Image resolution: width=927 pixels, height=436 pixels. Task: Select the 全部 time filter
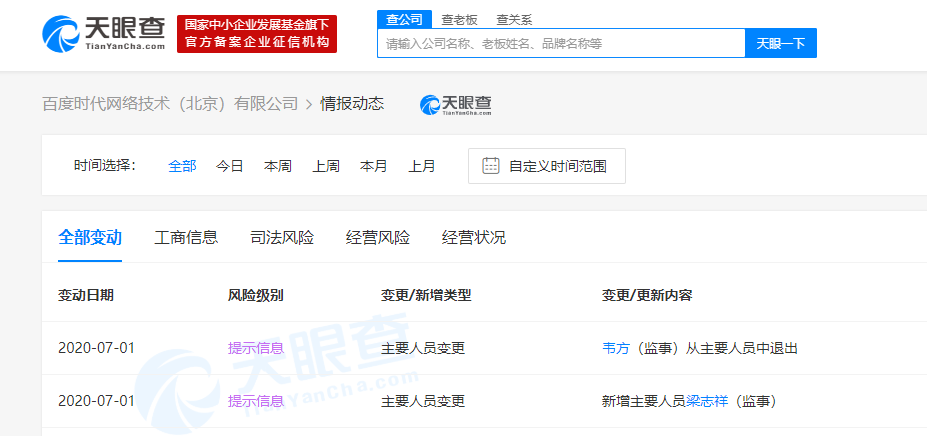[182, 166]
